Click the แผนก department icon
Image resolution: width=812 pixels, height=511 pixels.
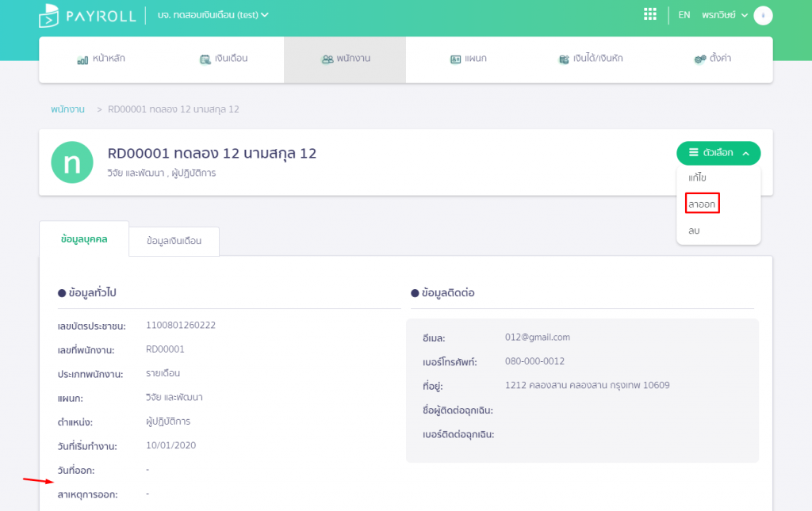(x=455, y=59)
